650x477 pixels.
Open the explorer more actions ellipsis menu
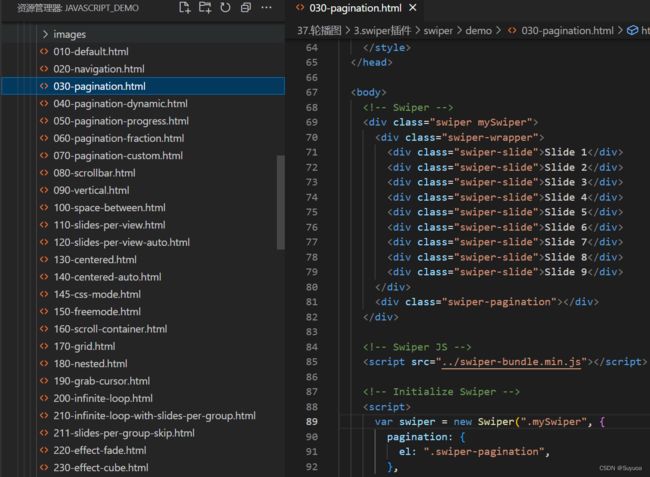(266, 7)
